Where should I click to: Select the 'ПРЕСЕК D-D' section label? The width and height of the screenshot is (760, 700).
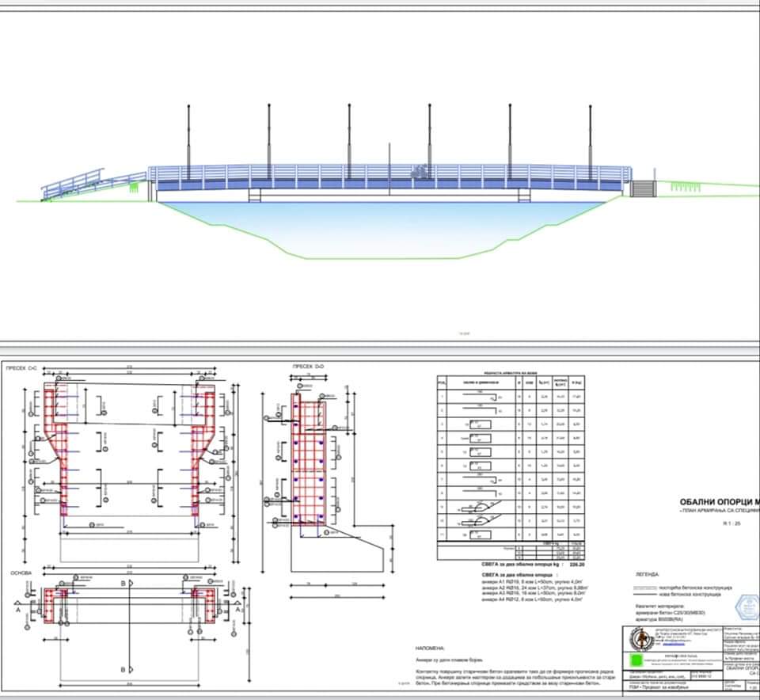tap(308, 367)
